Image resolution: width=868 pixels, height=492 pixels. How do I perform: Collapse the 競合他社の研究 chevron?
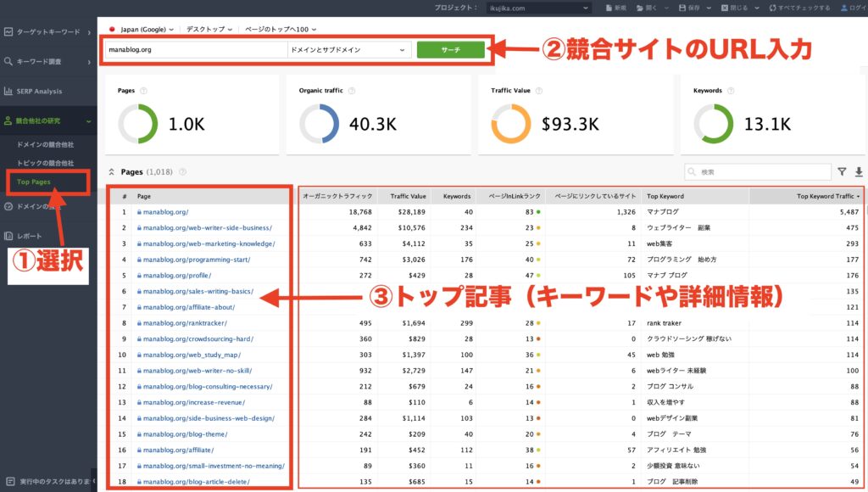(88, 120)
